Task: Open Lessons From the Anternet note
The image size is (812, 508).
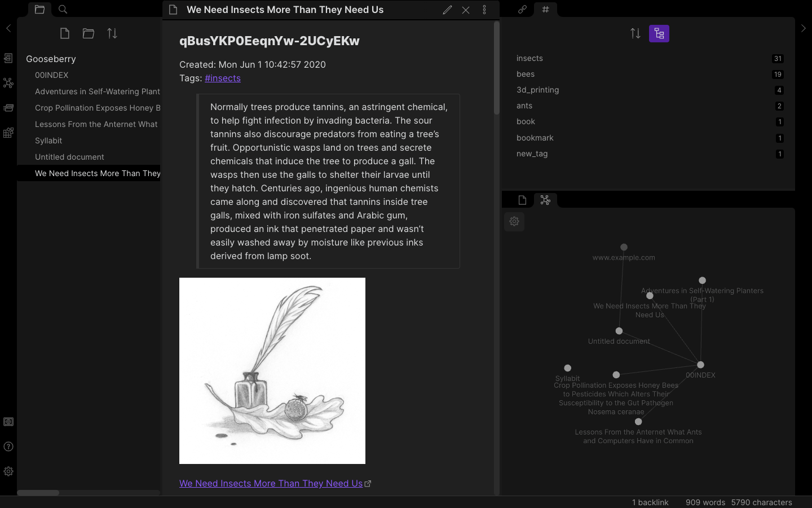Action: (x=89, y=124)
